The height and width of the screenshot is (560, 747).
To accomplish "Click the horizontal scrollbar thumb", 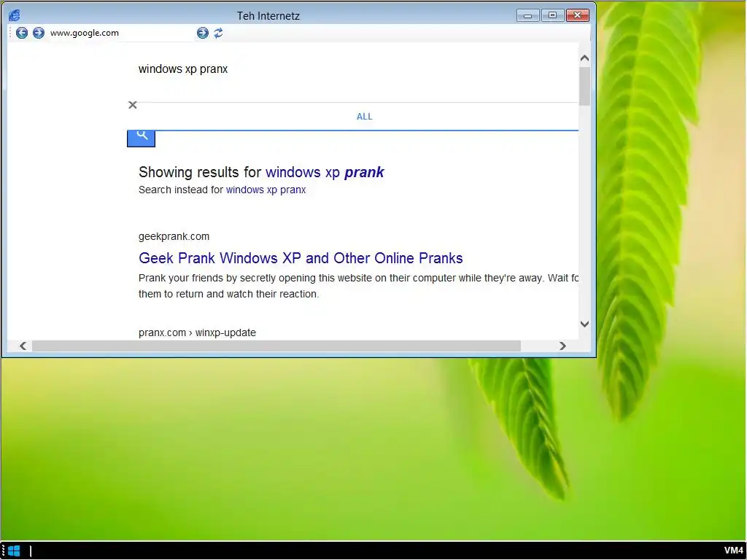I will [x=276, y=346].
